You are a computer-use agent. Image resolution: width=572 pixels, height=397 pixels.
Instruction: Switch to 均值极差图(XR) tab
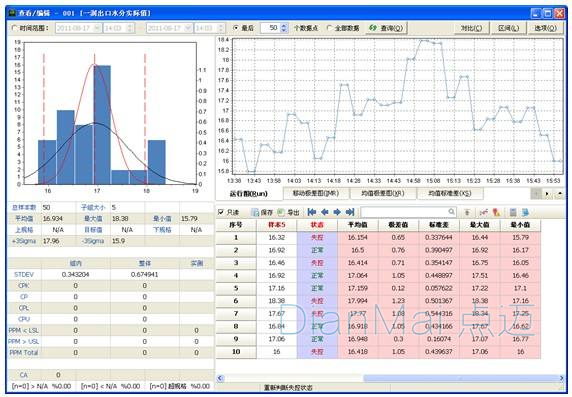(x=383, y=193)
